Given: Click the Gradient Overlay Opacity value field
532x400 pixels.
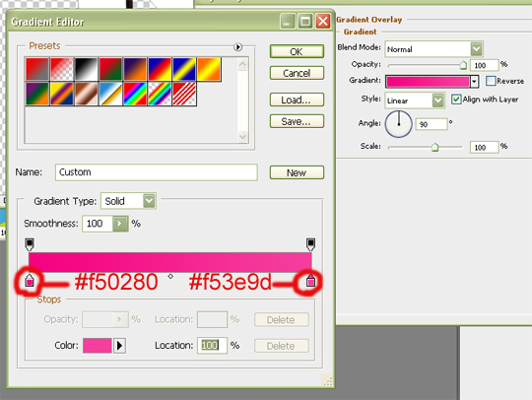Looking at the screenshot, I should click(x=484, y=65).
